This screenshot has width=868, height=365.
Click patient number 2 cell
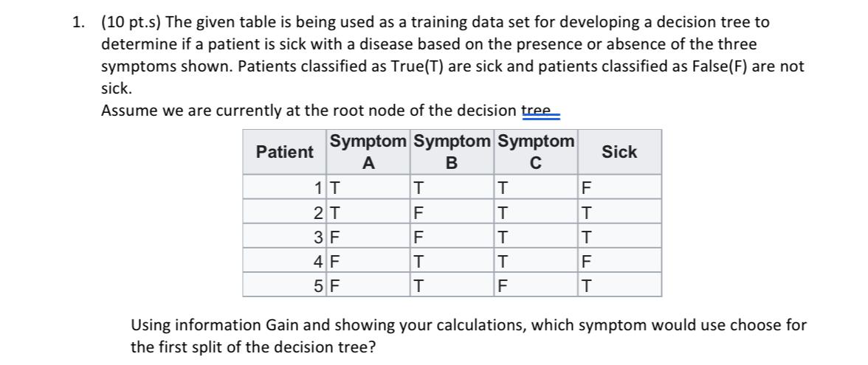click(285, 212)
